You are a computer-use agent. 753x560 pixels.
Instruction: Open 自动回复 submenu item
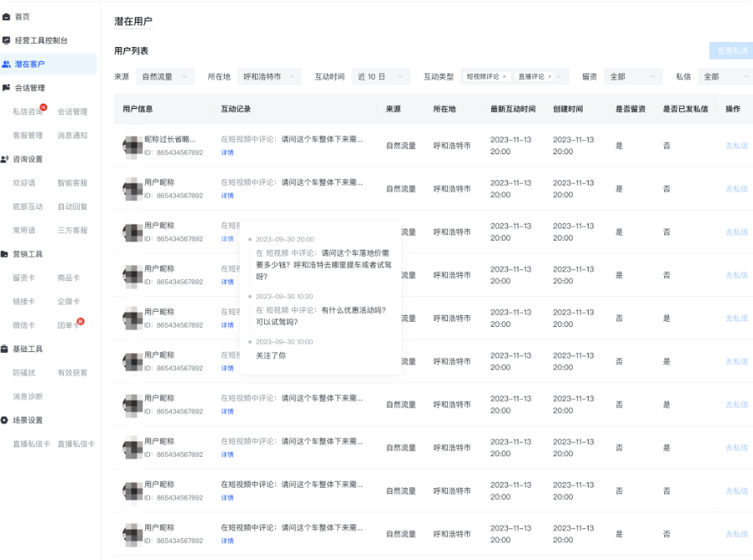pos(72,206)
